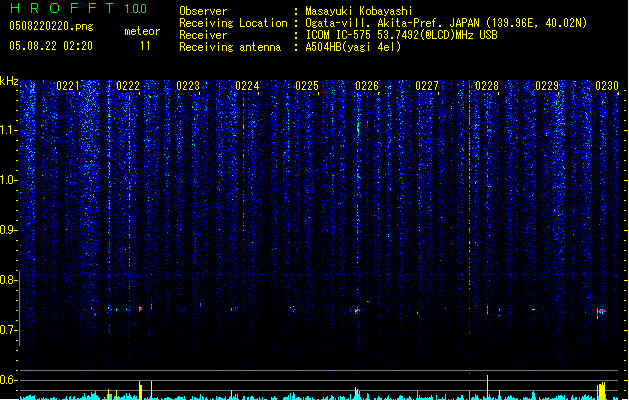
Task: Click the 0.6 kHz axis label
Action: pyautogui.click(x=8, y=380)
